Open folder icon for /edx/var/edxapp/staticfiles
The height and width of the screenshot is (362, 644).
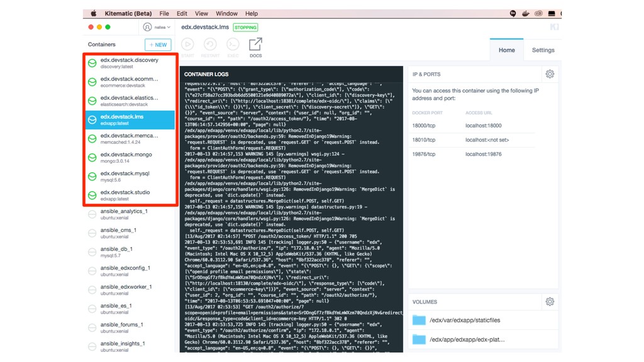click(x=419, y=320)
